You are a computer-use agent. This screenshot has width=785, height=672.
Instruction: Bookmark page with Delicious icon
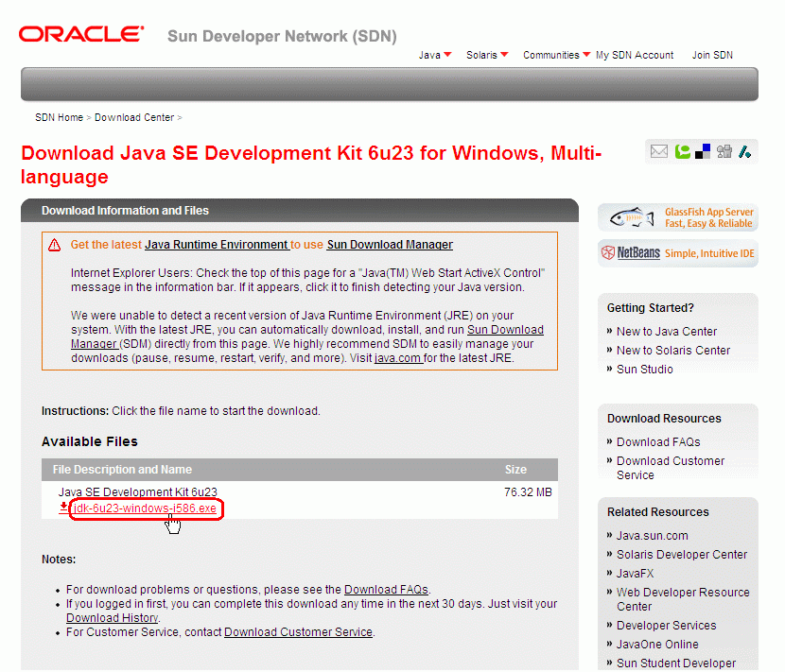click(x=703, y=151)
